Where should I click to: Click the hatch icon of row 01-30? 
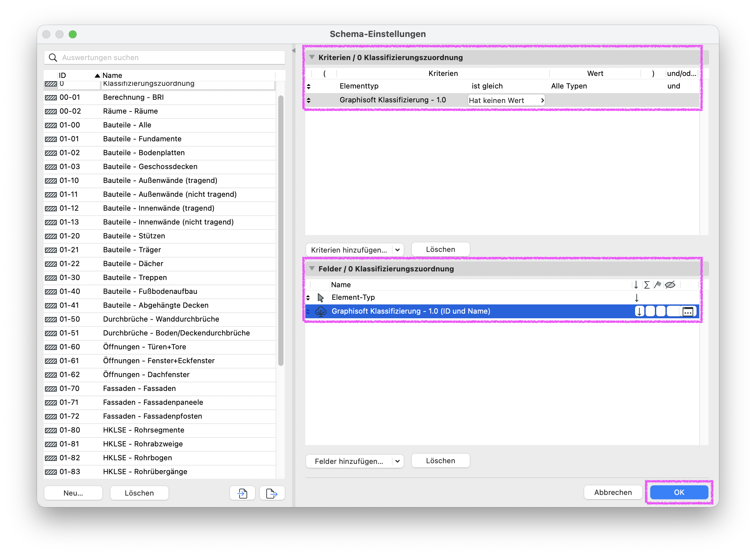click(x=51, y=278)
